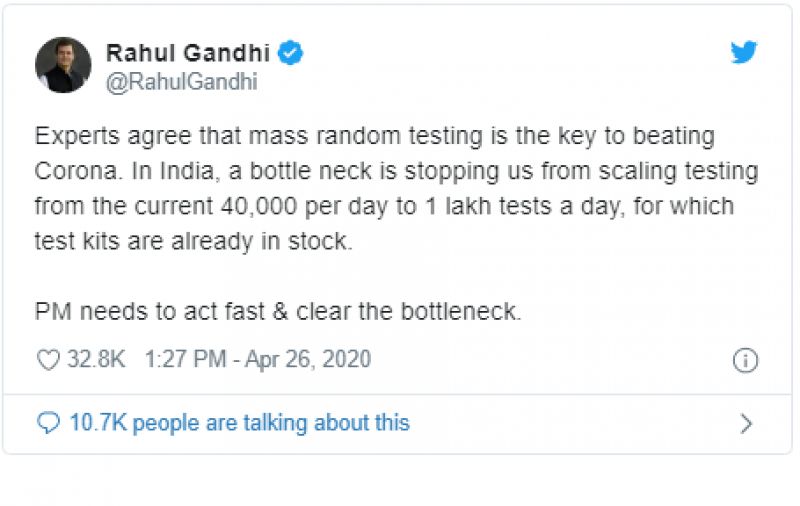The image size is (800, 506).
Task: Click the 32.8K likes count
Action: tap(96, 360)
